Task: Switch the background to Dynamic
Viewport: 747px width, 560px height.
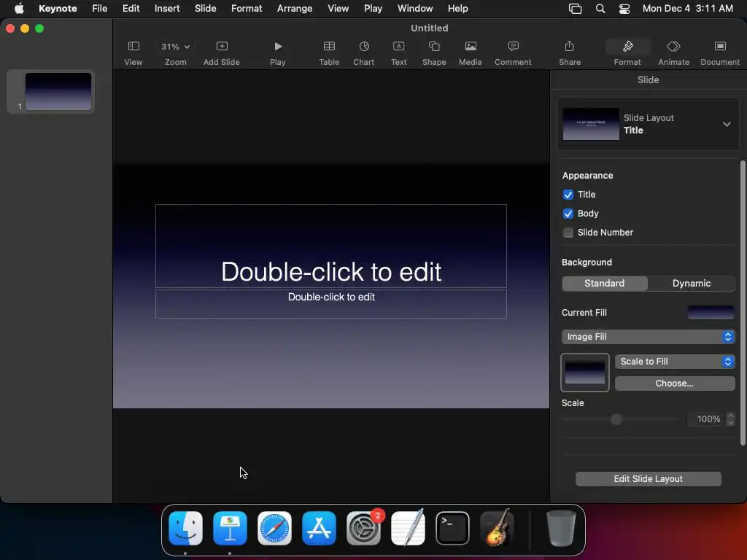Action: click(692, 284)
